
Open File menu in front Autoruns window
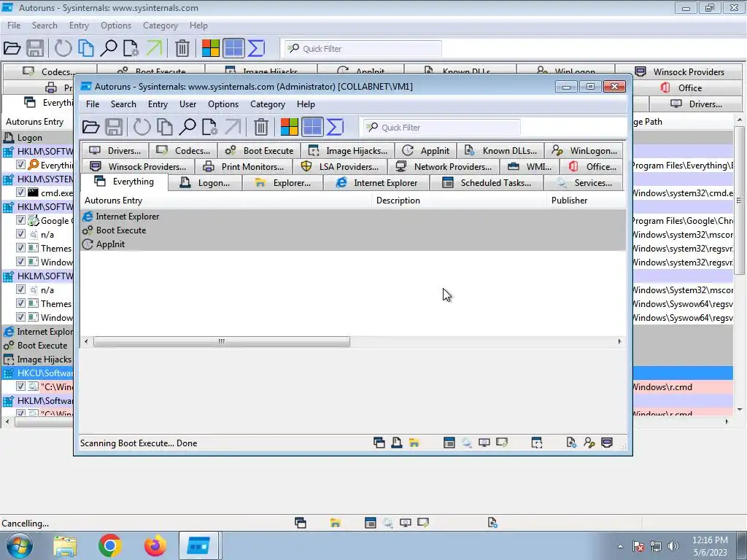(93, 104)
